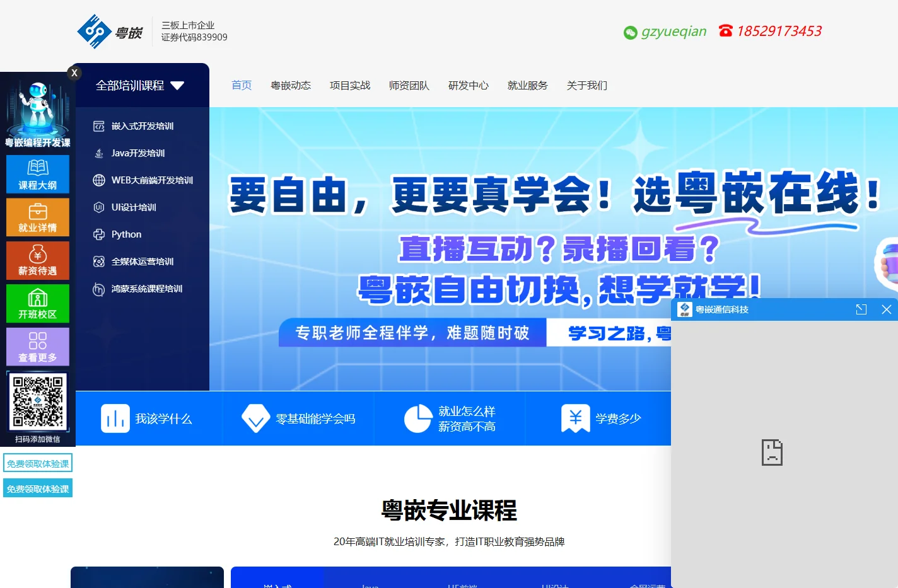Click the 粤嵌专业课程 heading
898x588 pixels.
449,510
